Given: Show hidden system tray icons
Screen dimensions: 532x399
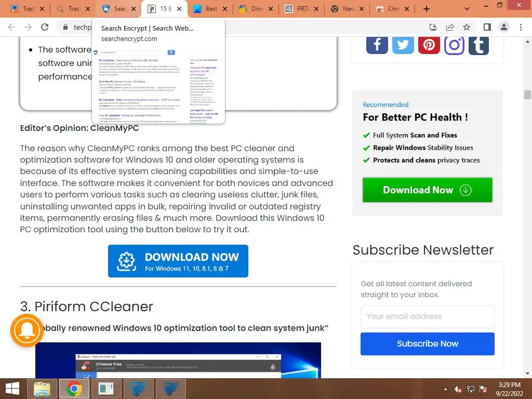Looking at the screenshot, I should point(445,389).
